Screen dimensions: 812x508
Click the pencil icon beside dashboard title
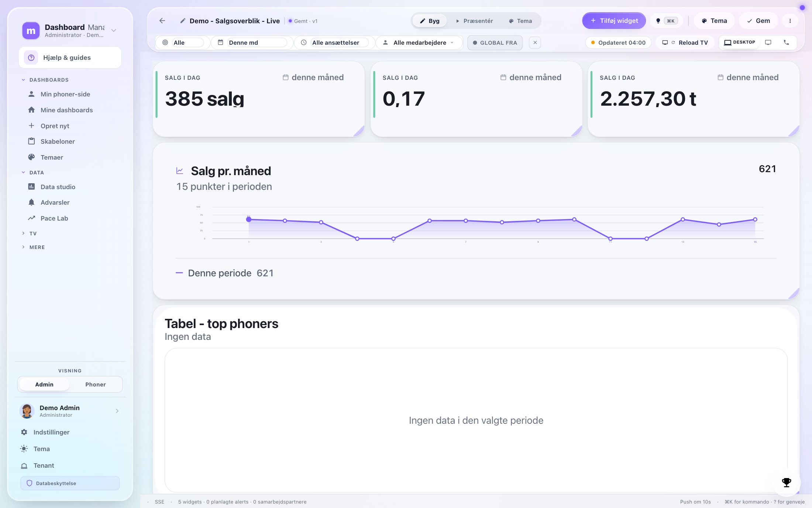coord(183,21)
